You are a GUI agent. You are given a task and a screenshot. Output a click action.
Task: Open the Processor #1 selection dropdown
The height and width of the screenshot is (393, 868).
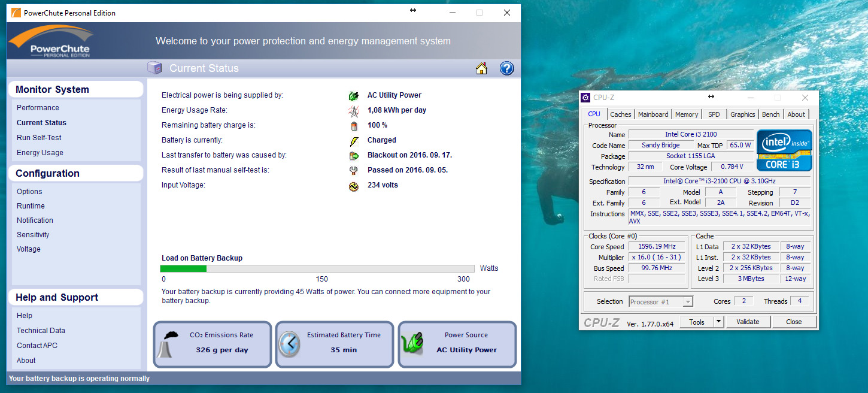661,302
